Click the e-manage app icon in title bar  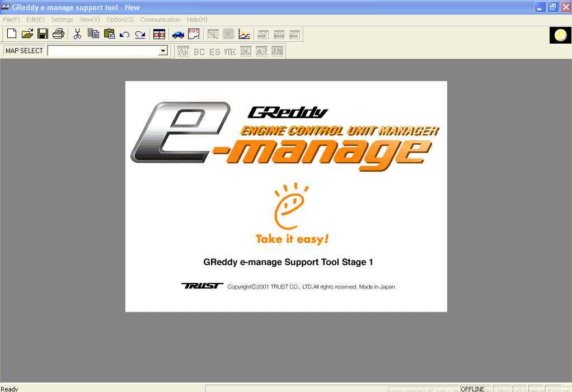click(x=6, y=7)
